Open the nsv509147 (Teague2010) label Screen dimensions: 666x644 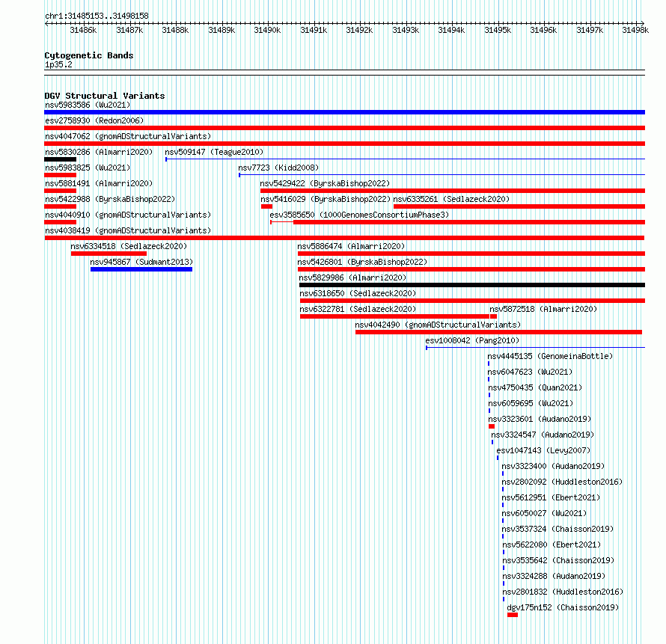(x=214, y=152)
